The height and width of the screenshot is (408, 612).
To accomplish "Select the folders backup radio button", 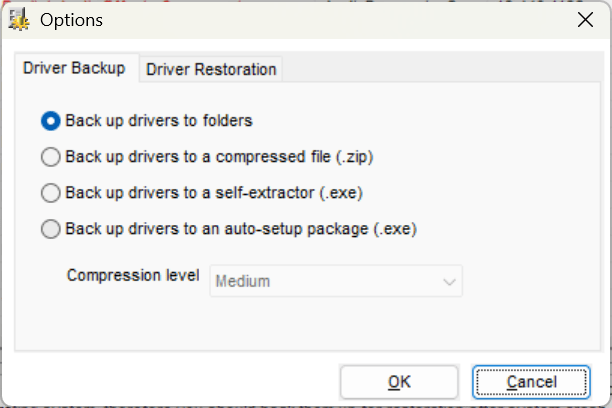I will [51, 121].
